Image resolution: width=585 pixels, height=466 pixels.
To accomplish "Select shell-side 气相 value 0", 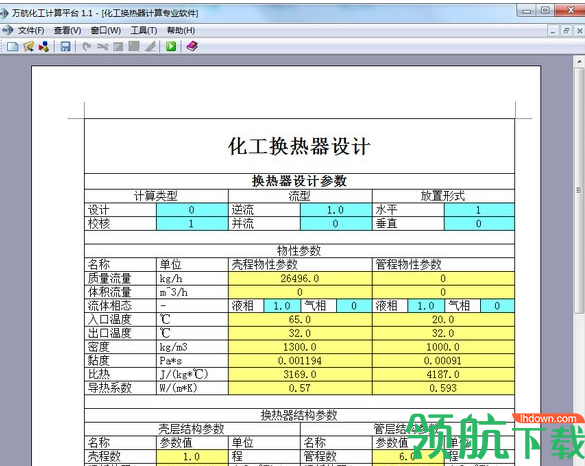I will click(x=354, y=306).
